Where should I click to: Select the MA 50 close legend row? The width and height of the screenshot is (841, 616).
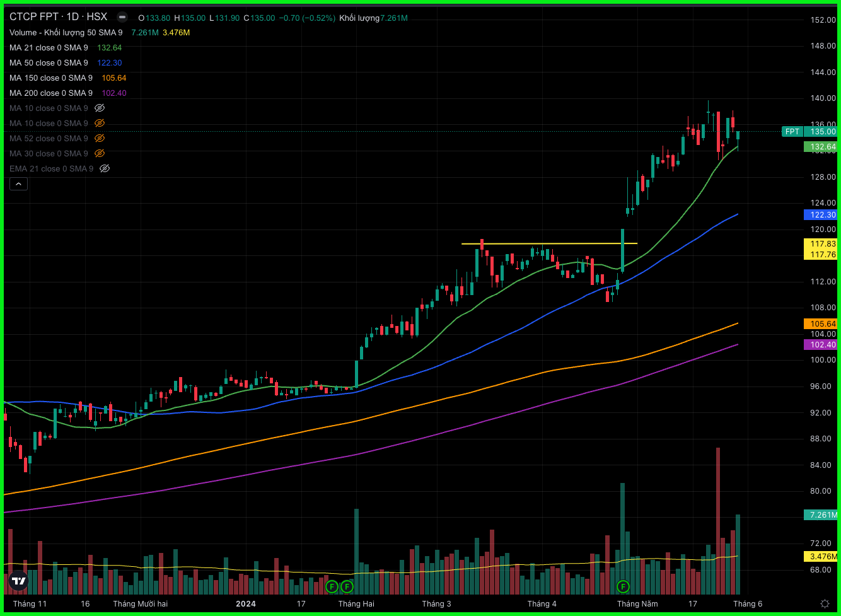point(49,63)
